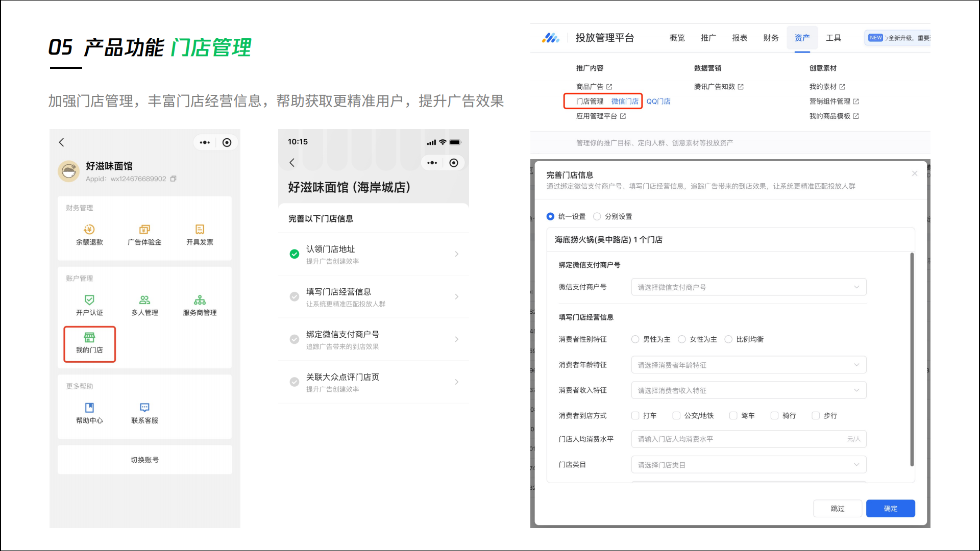Viewport: 980px width, 551px height.
Task: Check the 步行 arrival method
Action: pyautogui.click(x=816, y=416)
